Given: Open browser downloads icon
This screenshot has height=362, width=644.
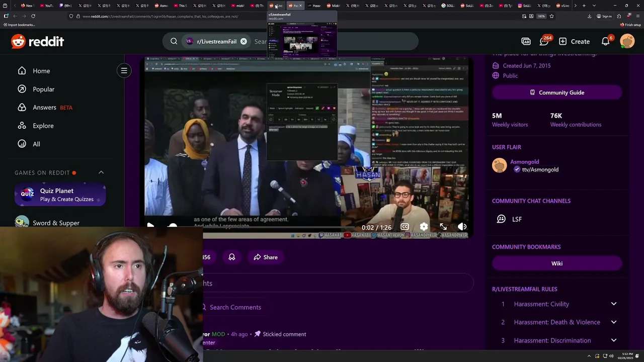Looking at the screenshot, I should point(589,16).
